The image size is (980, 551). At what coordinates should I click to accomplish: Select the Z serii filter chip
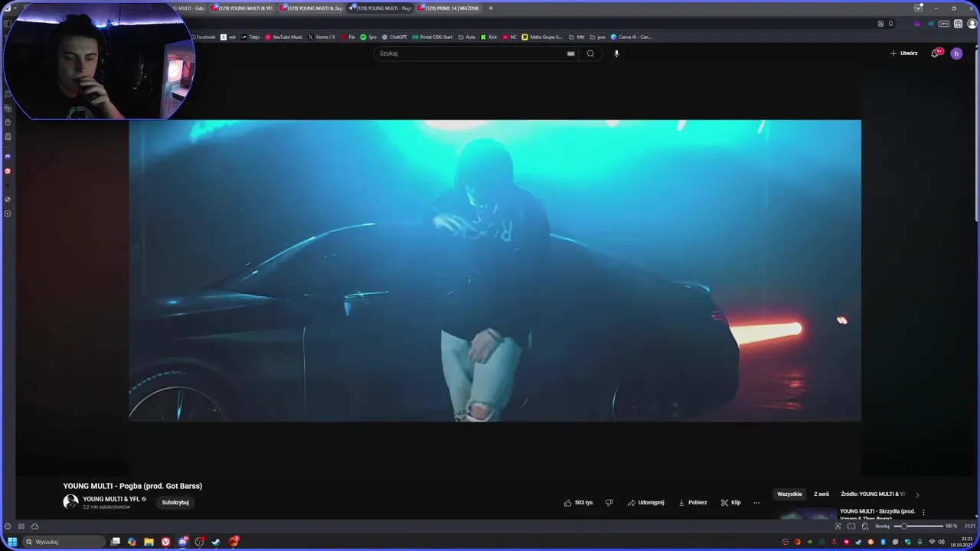(x=822, y=494)
